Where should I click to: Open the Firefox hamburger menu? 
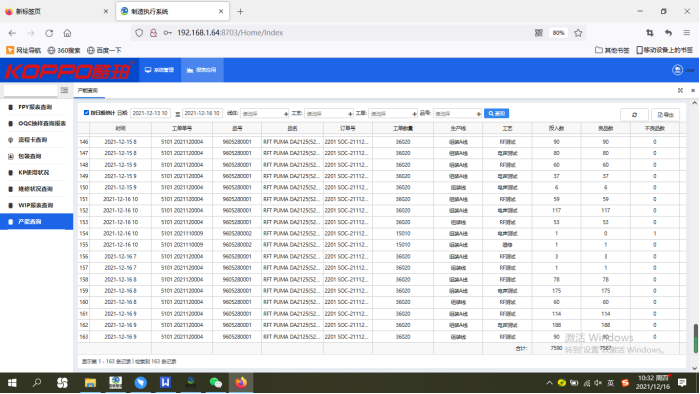click(x=687, y=33)
